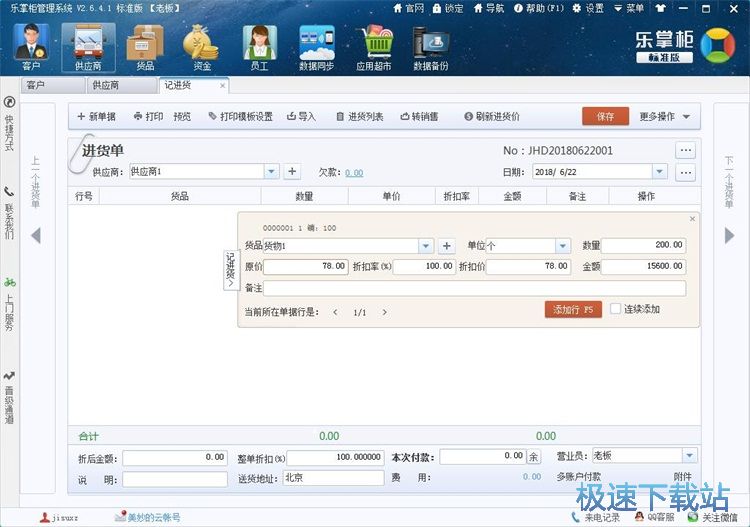Go to previous purchase order arrow

point(36,235)
